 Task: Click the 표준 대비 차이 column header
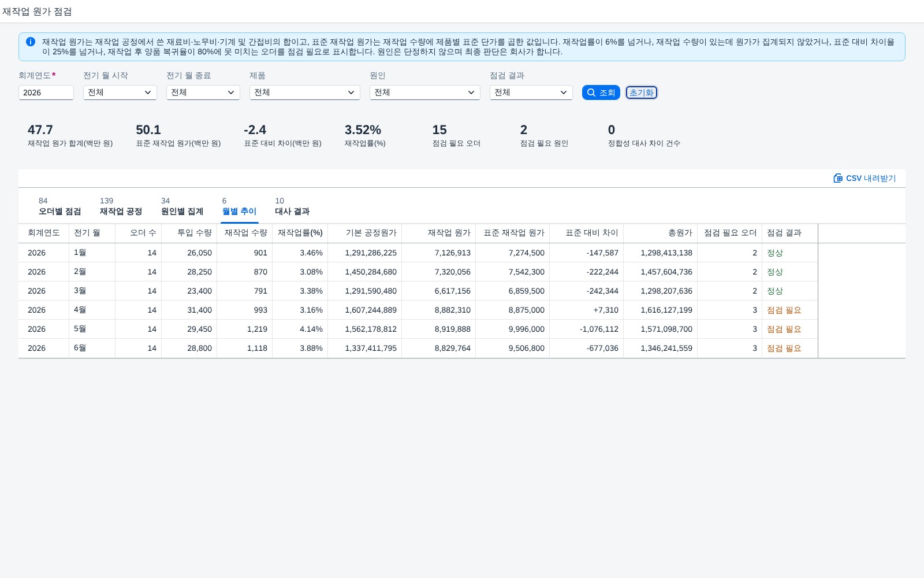(587, 233)
